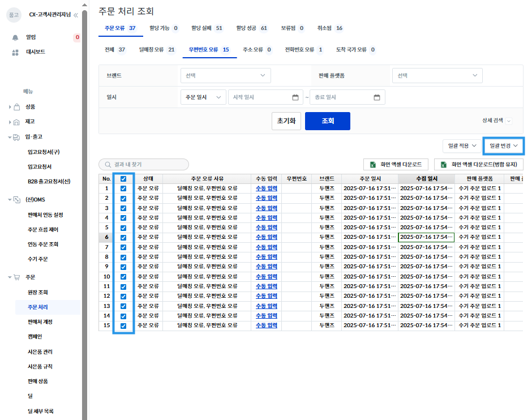Uncheck the checkbox in row 15

coord(123,326)
